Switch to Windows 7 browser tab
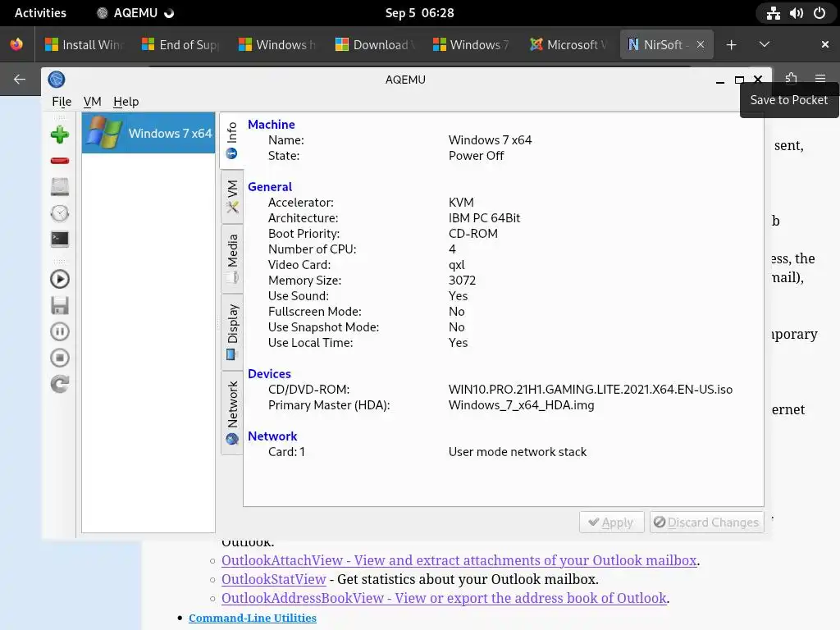Viewport: 840px width, 630px height. point(472,44)
